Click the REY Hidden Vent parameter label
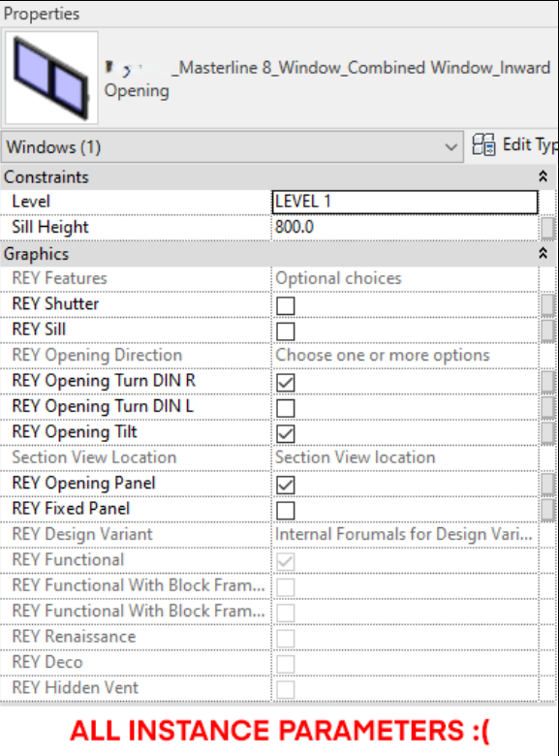 (x=76, y=687)
